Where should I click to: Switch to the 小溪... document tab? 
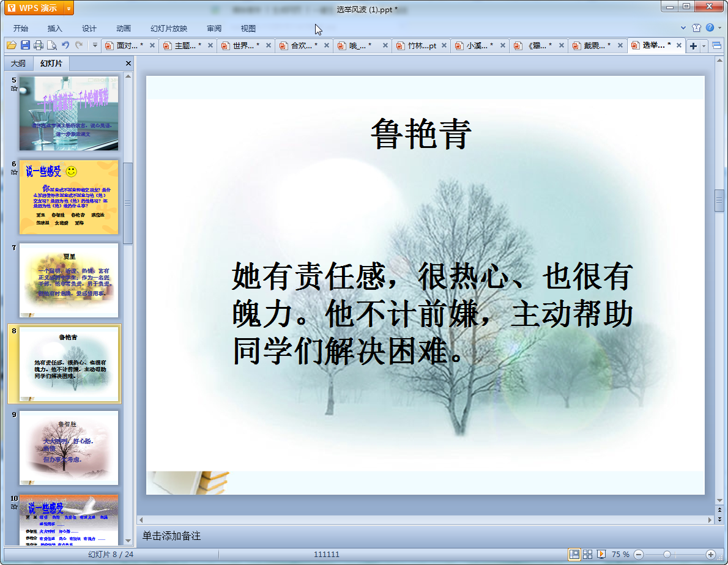point(476,45)
